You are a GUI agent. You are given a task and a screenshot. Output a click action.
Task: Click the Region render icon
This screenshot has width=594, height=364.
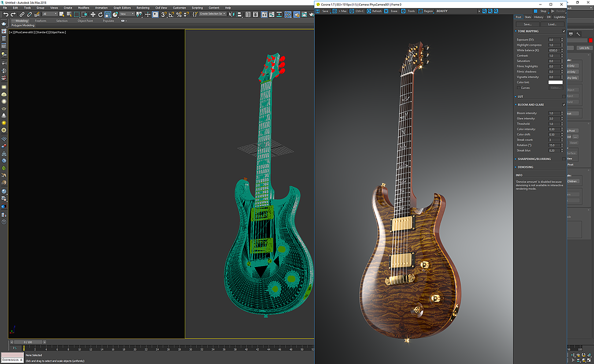(x=421, y=11)
